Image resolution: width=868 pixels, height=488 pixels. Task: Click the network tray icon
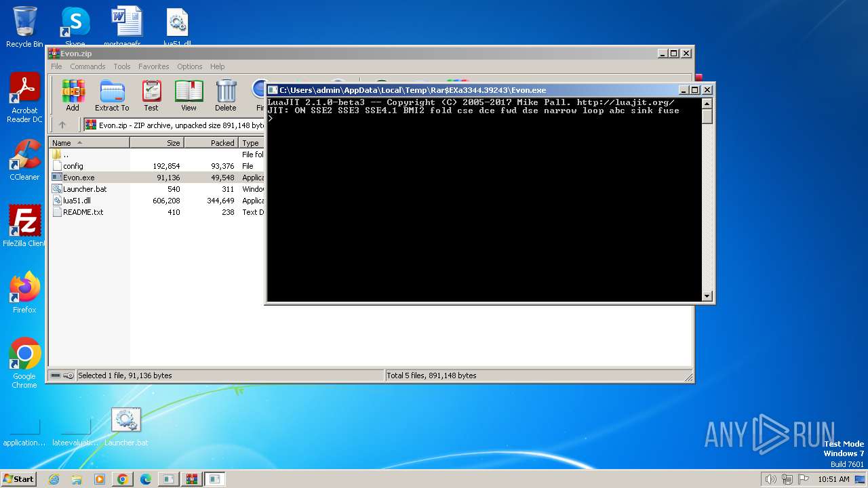coord(787,479)
